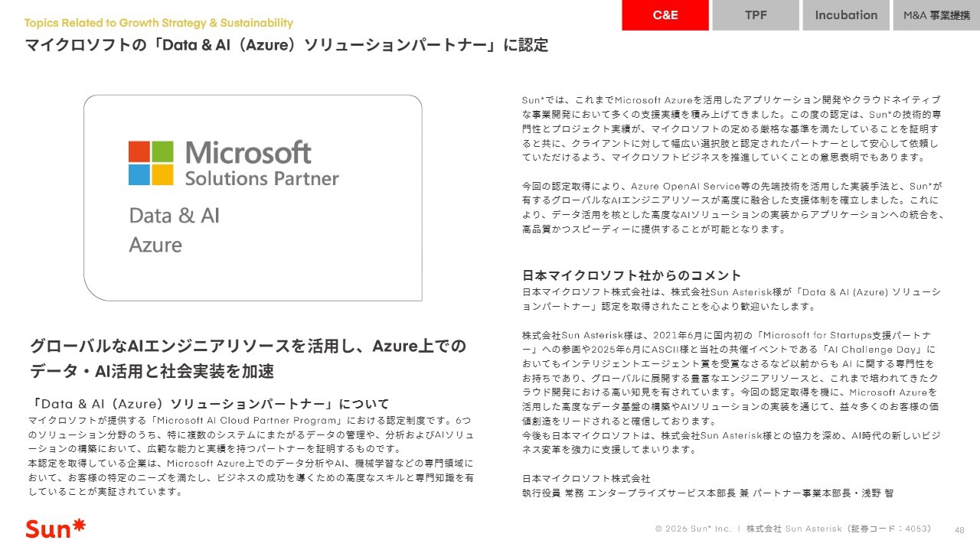This screenshot has height=550, width=980.
Task: Click the heading 日本マイクロソフト社からのコメント
Action: pos(632,275)
